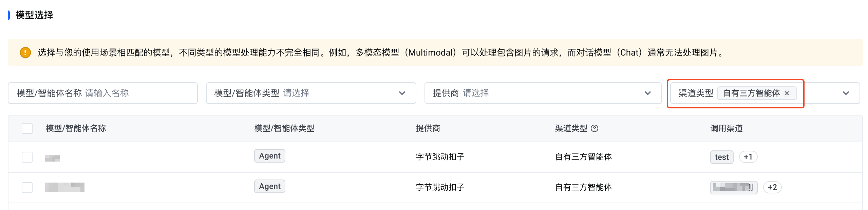868x210 pixels.
Task: Click the +2 channel count badge
Action: (772, 187)
